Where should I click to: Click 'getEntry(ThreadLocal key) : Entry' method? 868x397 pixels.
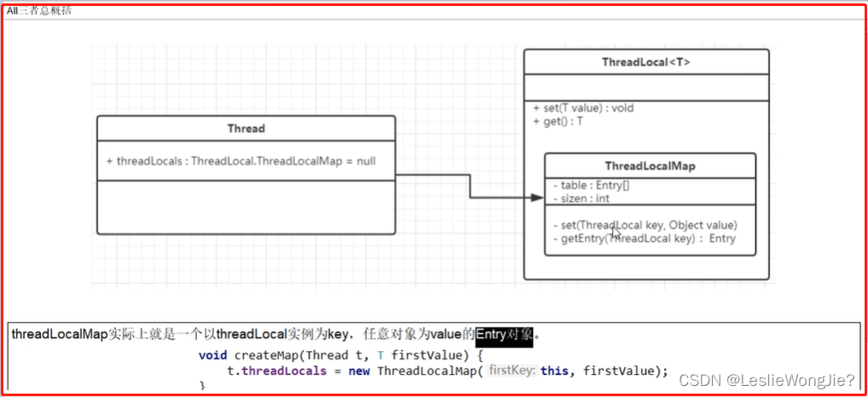pos(645,239)
